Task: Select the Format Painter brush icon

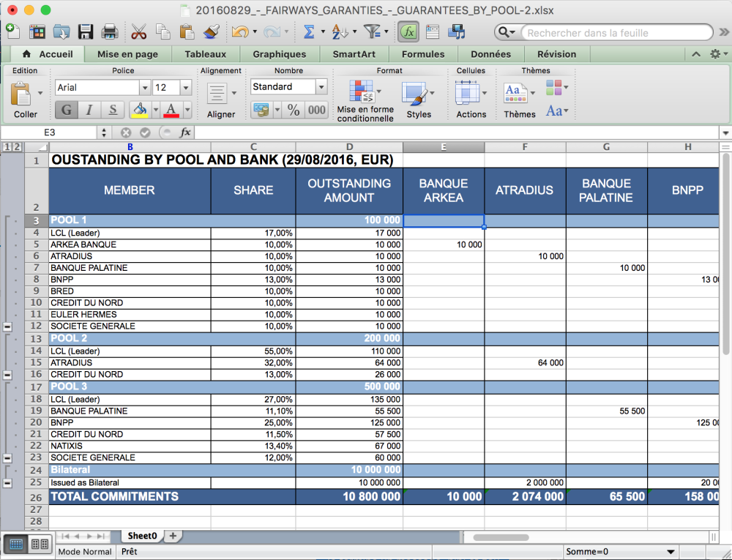Action: (x=212, y=31)
